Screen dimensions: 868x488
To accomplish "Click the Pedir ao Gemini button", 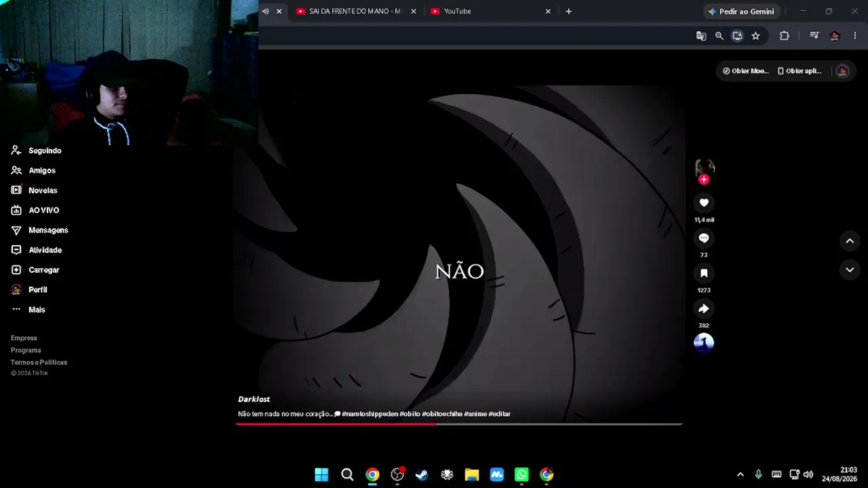I will point(741,12).
